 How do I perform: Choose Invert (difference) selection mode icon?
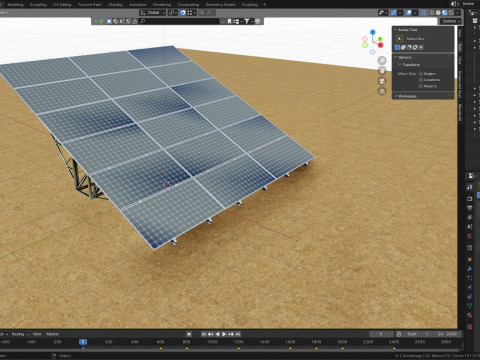click(415, 47)
